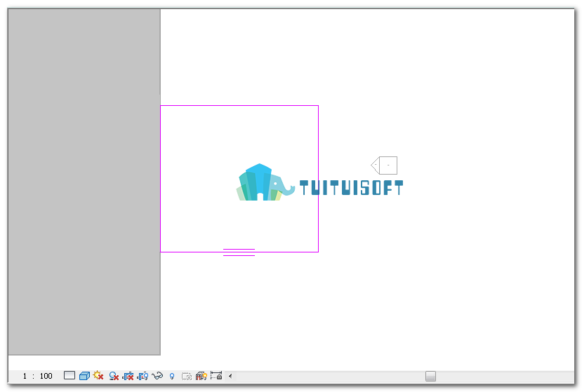Image resolution: width=582 pixels, height=392 pixels.
Task: Click the Reveal Constraints icon
Action: pyautogui.click(x=216, y=375)
